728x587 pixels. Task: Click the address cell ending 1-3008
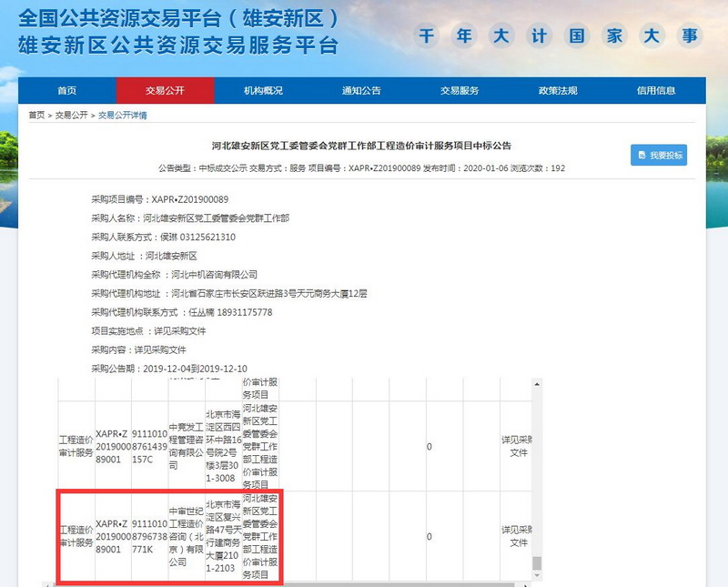pos(223,446)
